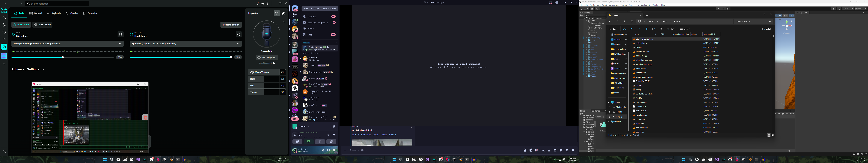Click Details button in the Sounds Explorer
Image resolution: width=868 pixels, height=163 pixels.
click(767, 29)
